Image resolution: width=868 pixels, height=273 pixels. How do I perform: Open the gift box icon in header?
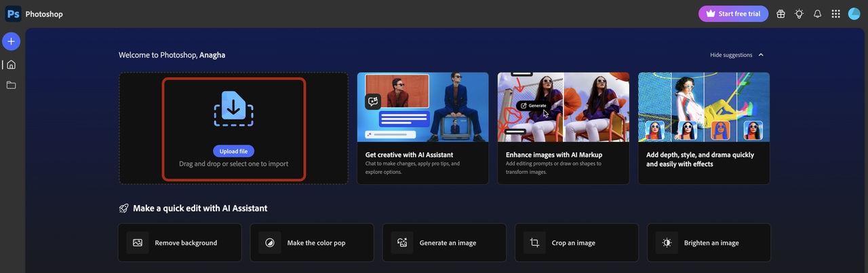click(x=781, y=14)
